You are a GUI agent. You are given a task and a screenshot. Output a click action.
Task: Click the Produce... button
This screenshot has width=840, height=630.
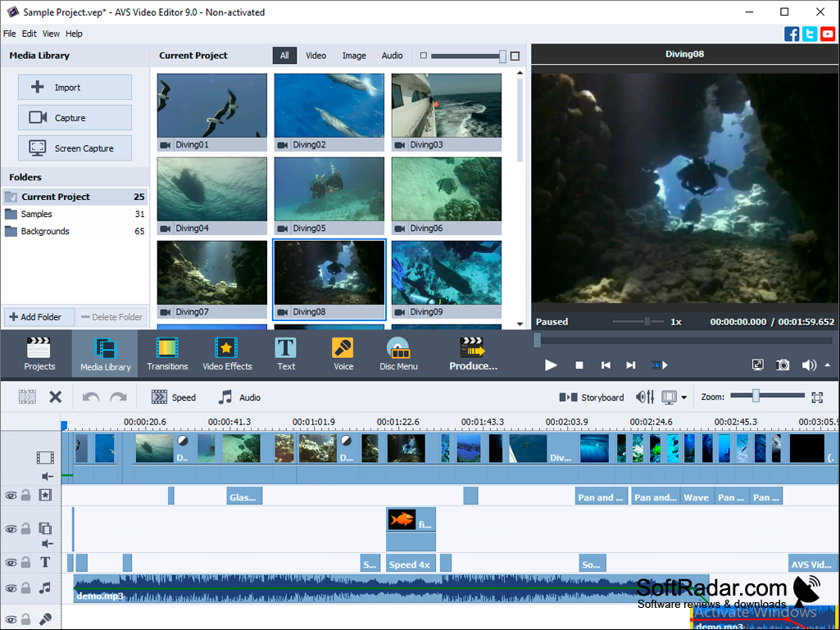[x=473, y=354]
